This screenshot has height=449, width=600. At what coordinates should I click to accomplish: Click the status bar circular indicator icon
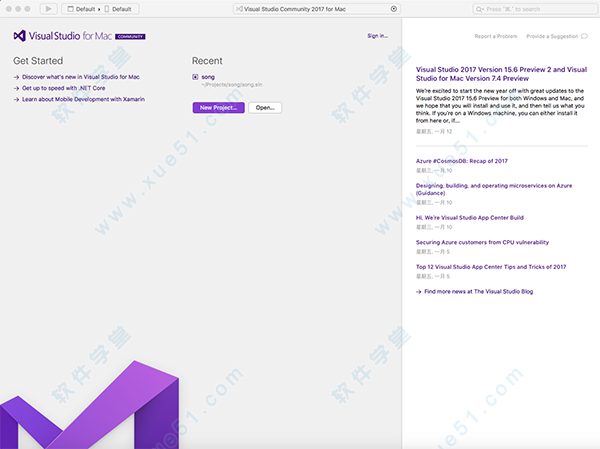(393, 9)
